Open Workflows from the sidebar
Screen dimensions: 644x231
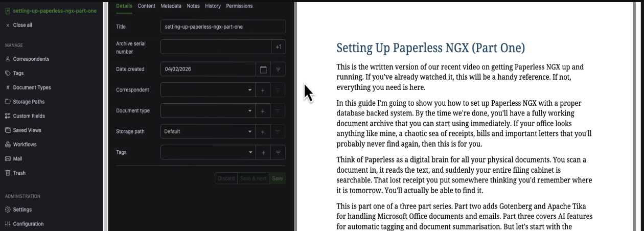click(25, 145)
